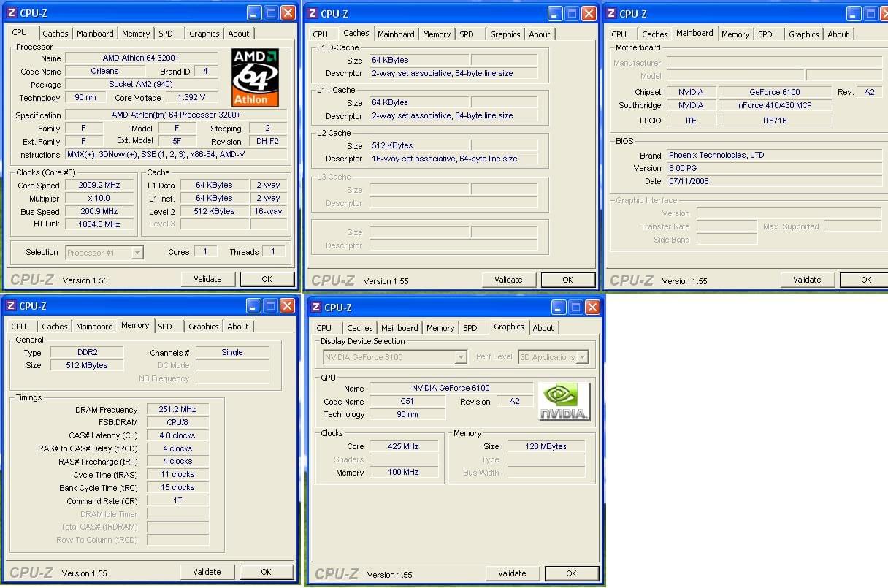The image size is (888, 588).
Task: Select Memory tab in the Mainboard window
Action: pos(735,34)
